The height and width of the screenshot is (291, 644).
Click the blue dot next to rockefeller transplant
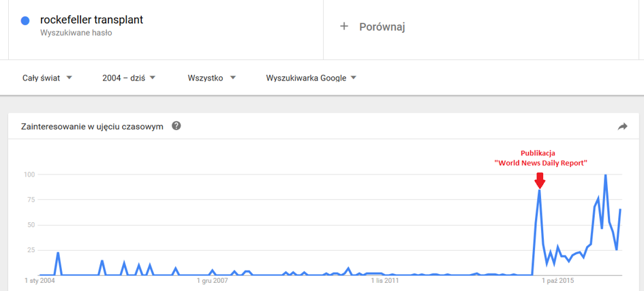coord(25,20)
